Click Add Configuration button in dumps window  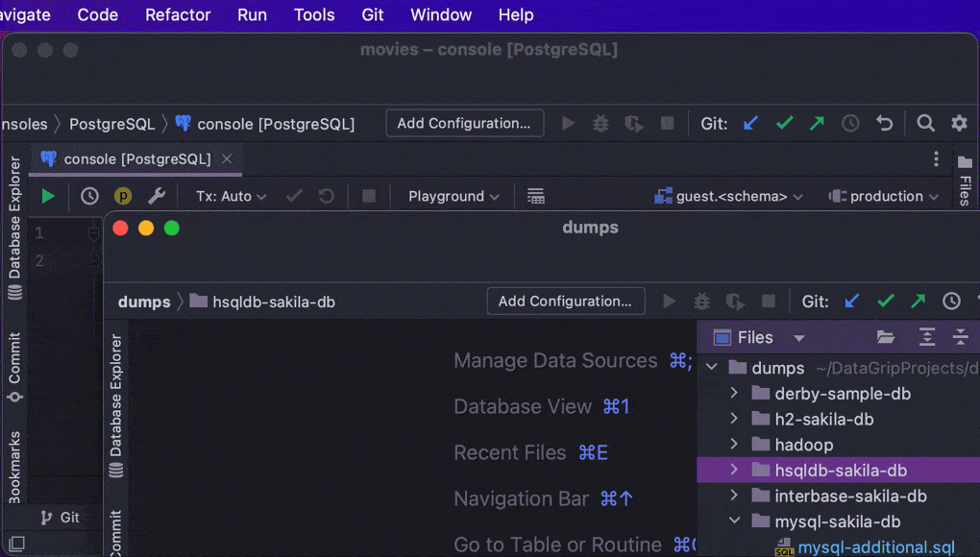click(x=565, y=301)
